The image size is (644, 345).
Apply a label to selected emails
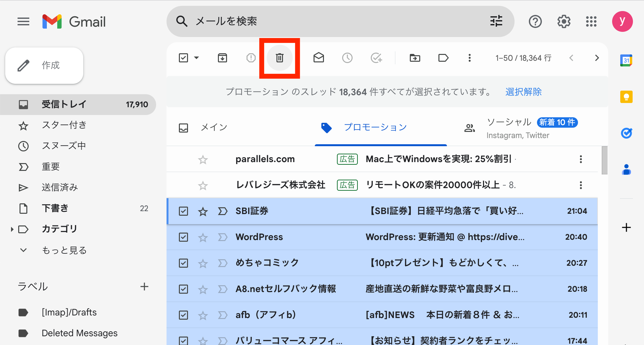443,58
